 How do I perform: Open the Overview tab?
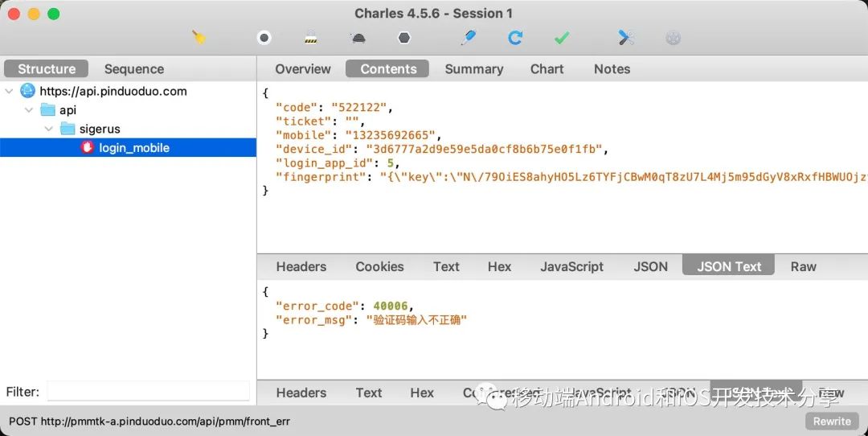303,68
